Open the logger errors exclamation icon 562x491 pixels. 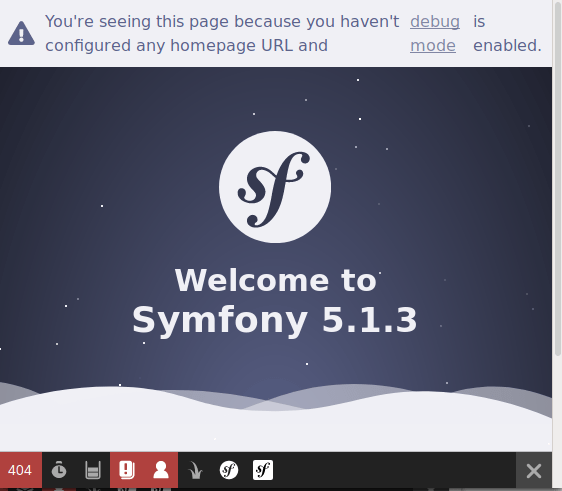pyautogui.click(x=127, y=470)
